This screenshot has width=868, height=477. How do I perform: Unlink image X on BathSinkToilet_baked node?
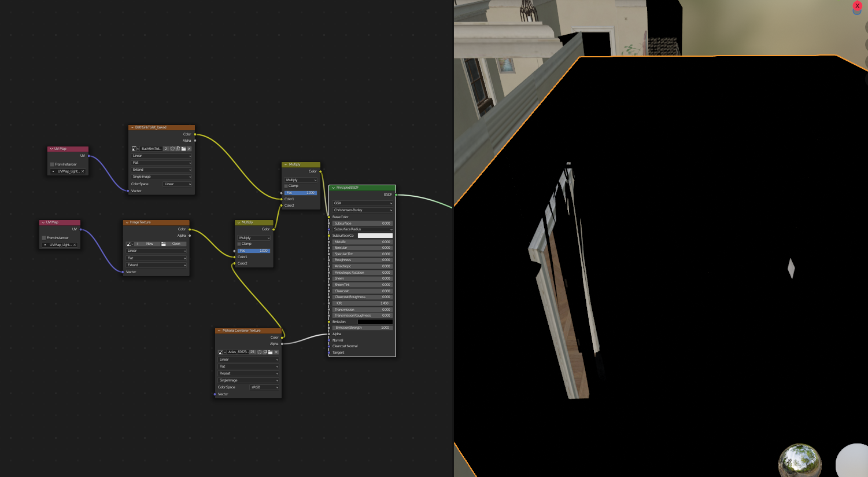click(189, 149)
